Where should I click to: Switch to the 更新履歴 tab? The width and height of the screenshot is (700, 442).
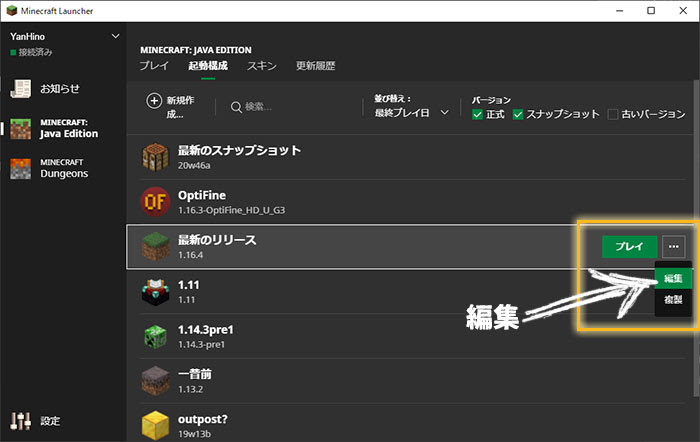(316, 66)
